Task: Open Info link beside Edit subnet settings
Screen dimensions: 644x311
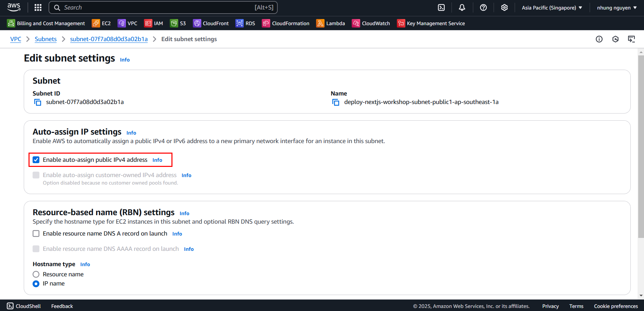Action: [x=125, y=60]
